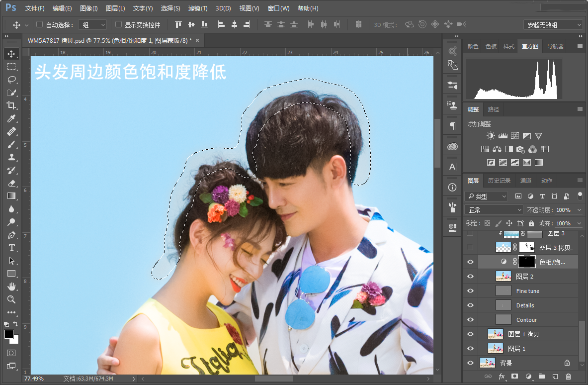Viewport: 588px width, 385px height.
Task: Select the Blur tool
Action: [11, 209]
